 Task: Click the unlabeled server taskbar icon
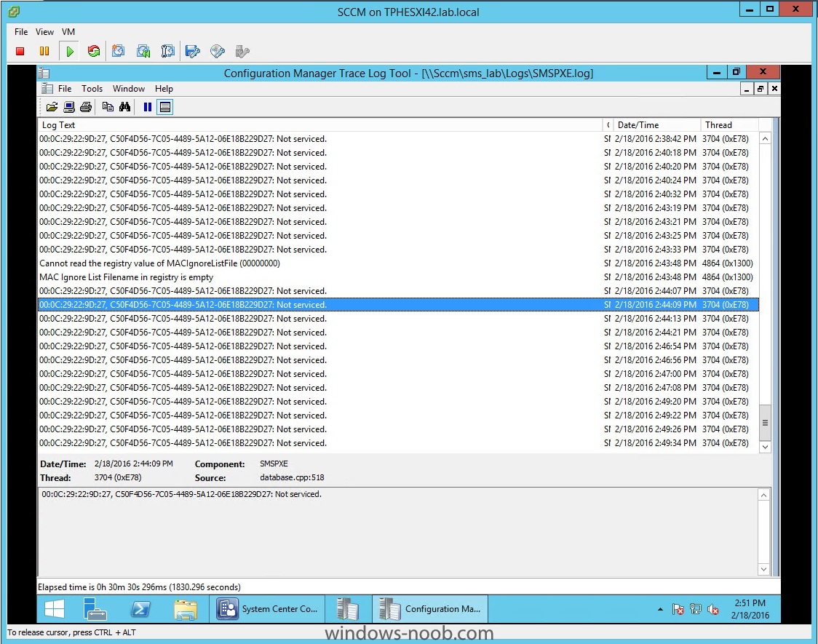coord(347,609)
